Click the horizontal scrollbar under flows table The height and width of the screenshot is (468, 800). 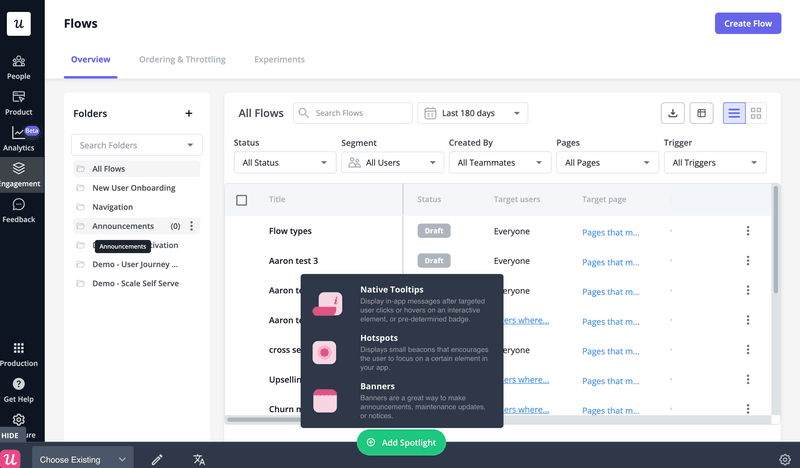tap(265, 420)
